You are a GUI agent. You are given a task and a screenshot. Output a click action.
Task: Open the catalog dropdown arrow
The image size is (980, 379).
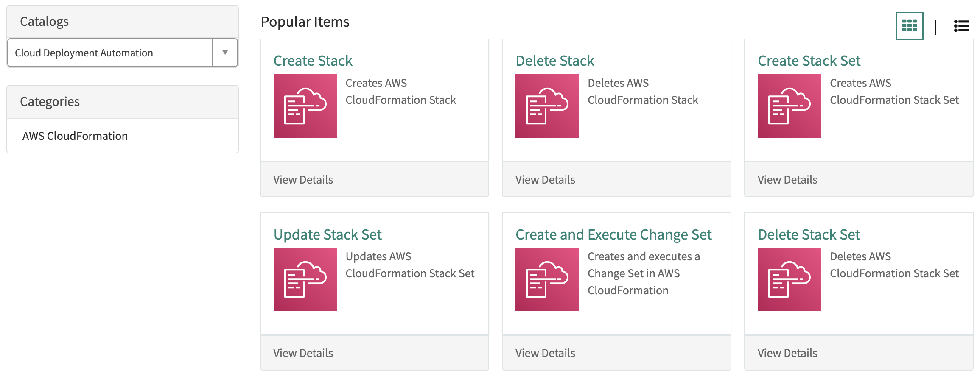[225, 53]
